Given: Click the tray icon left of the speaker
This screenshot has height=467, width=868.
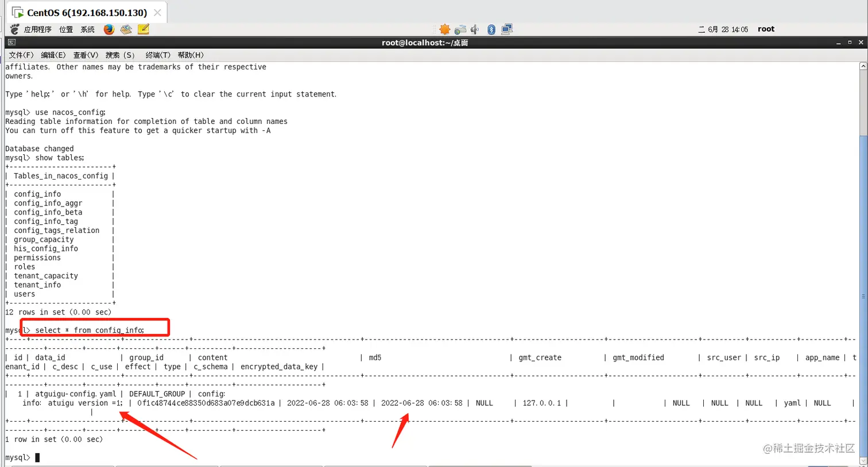Looking at the screenshot, I should pyautogui.click(x=460, y=29).
